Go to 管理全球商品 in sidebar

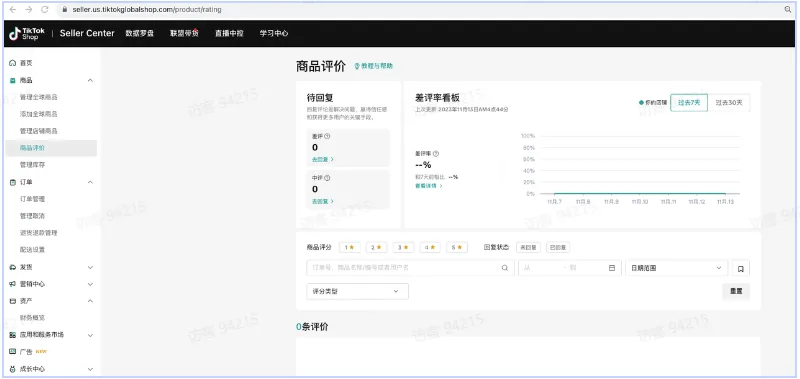coord(39,97)
